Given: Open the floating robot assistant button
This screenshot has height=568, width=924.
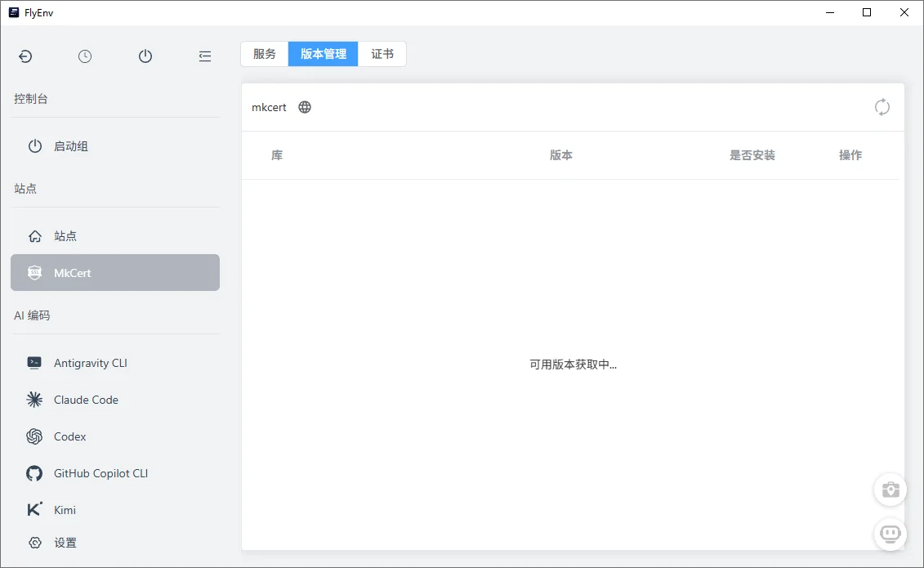Looking at the screenshot, I should click(891, 534).
